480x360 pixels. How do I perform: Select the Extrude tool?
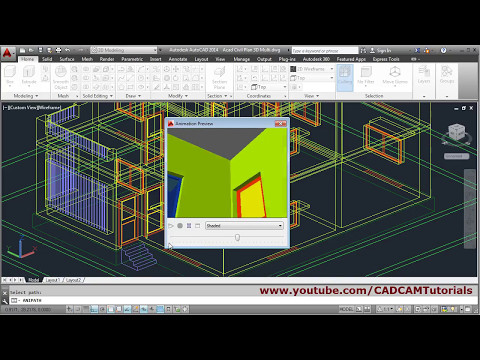(x=29, y=75)
